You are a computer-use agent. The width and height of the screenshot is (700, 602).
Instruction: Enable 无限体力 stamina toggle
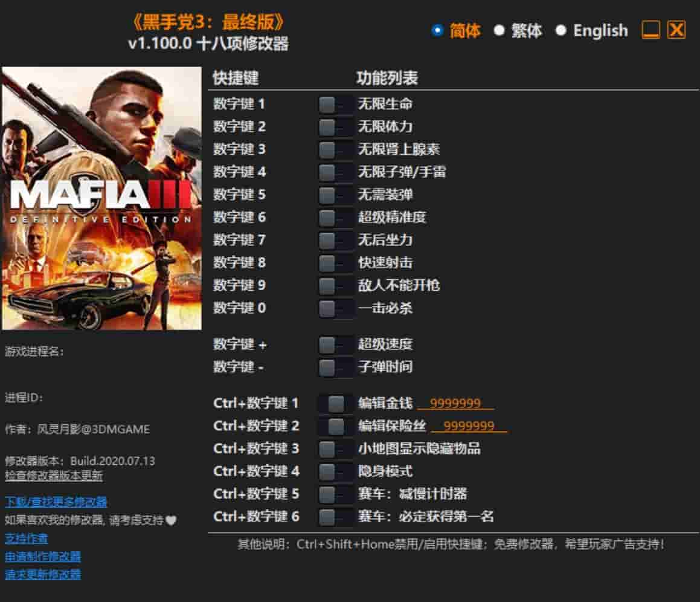pyautogui.click(x=335, y=127)
